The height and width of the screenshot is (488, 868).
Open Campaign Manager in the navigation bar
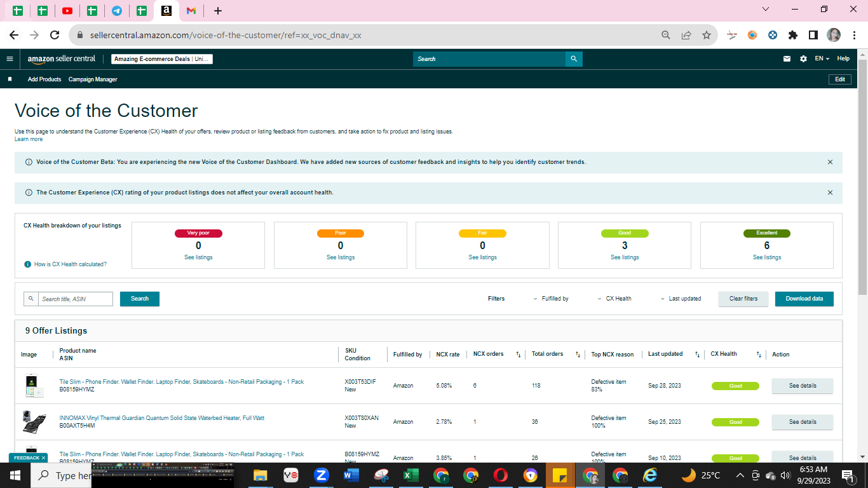click(93, 79)
